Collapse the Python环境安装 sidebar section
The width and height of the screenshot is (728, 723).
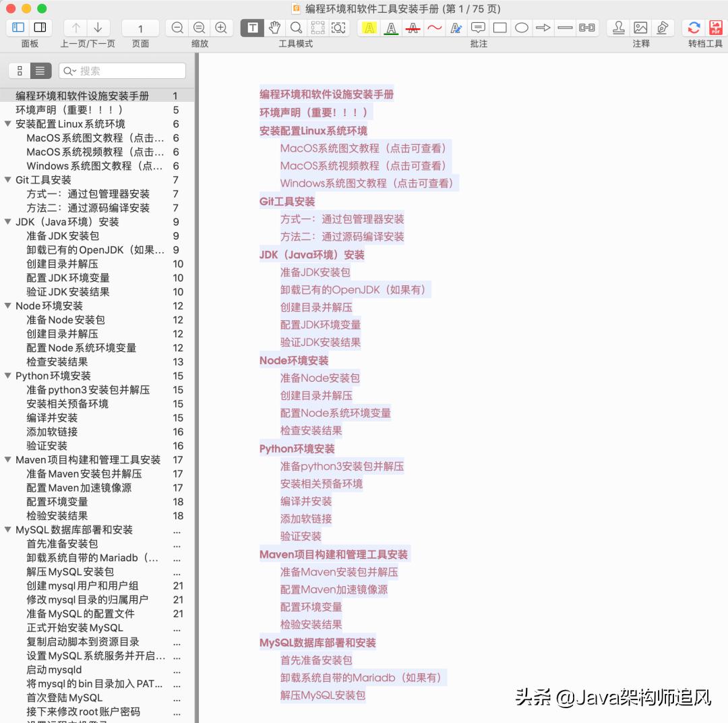[x=7, y=376]
